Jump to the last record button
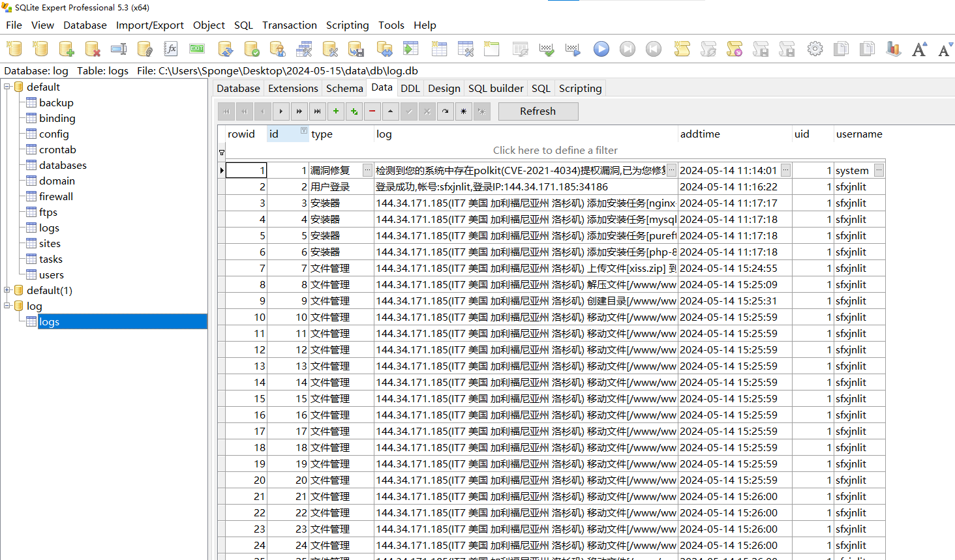Viewport: 955px width, 560px height. pos(318,111)
